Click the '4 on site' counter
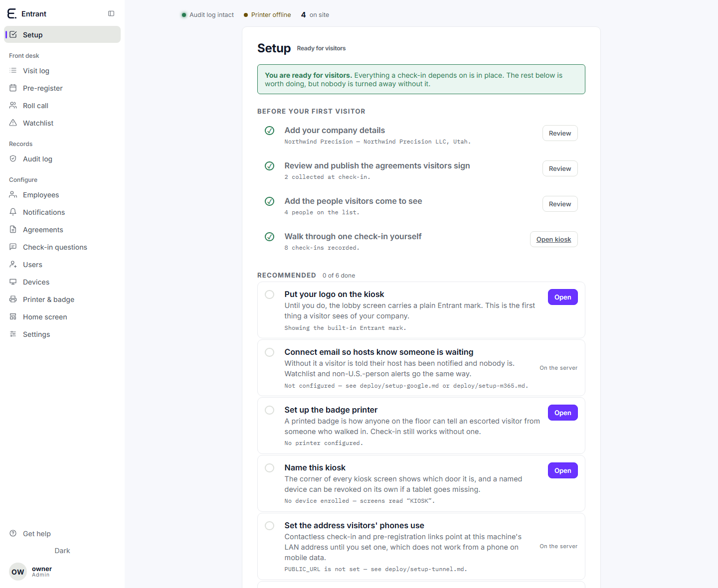Screen dimensions: 718x588 click(x=315, y=15)
